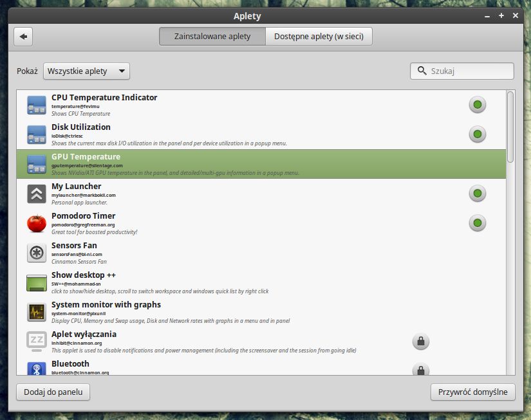Click 'Cinnamon Sensors Fan' description text

click(79, 262)
